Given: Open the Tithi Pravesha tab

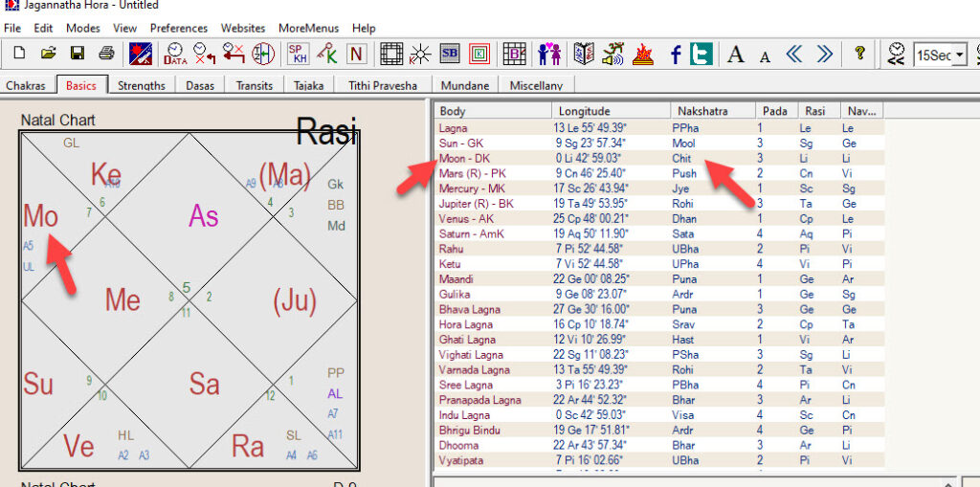Looking at the screenshot, I should click(383, 85).
